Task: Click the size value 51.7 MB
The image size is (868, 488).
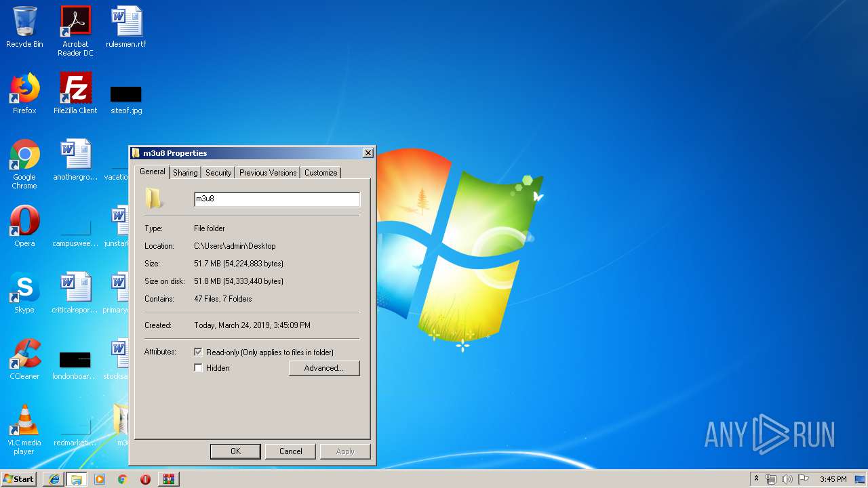Action: tap(239, 264)
